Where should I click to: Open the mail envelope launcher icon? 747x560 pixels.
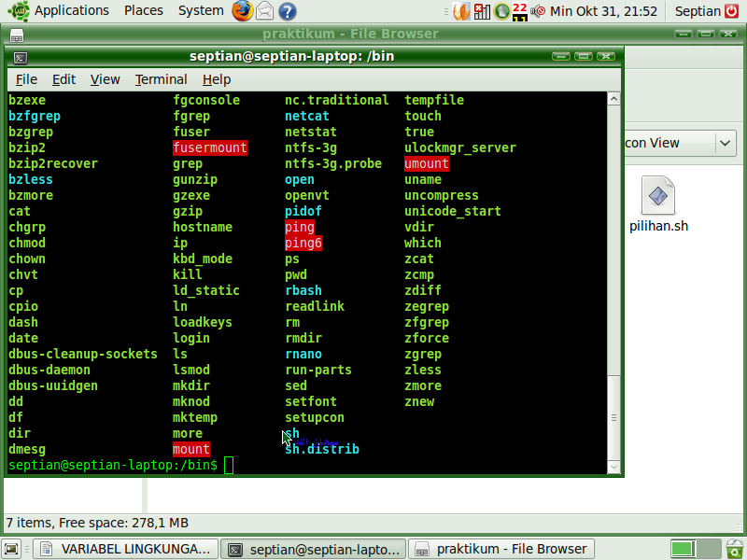[265, 11]
